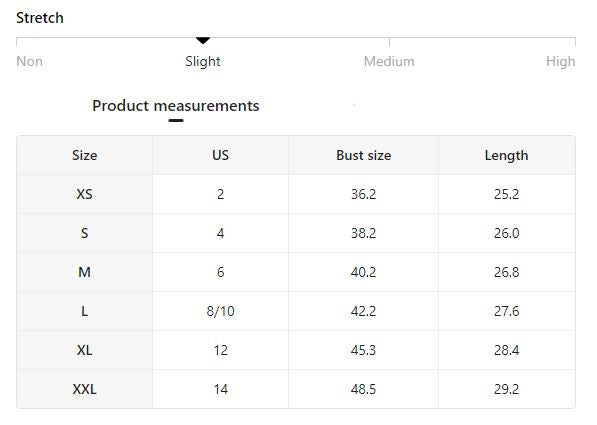Click the 36.2 bust size value

pos(364,194)
